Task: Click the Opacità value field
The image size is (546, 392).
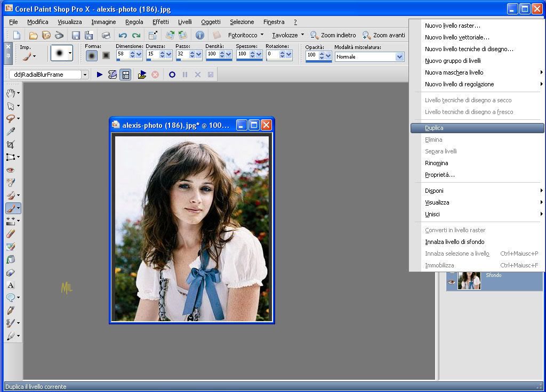Action: click(312, 55)
